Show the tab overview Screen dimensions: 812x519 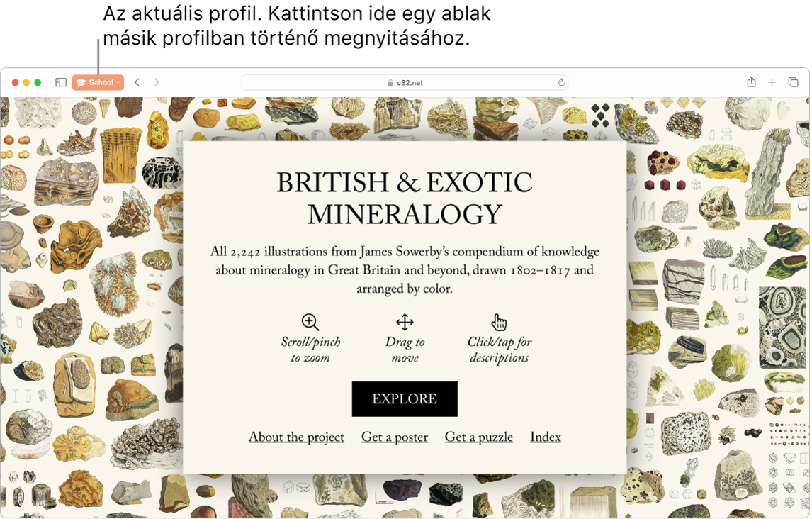coord(792,82)
